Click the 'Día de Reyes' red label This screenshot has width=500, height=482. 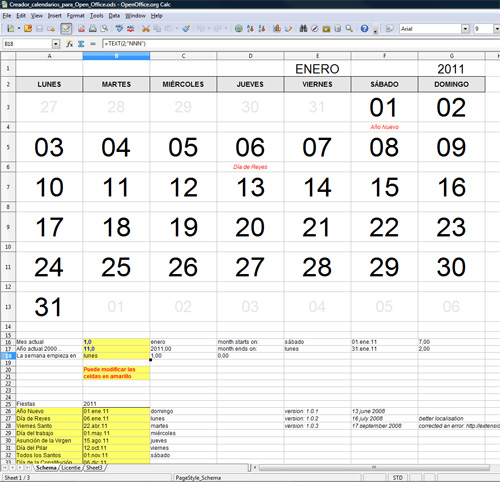[x=250, y=167]
